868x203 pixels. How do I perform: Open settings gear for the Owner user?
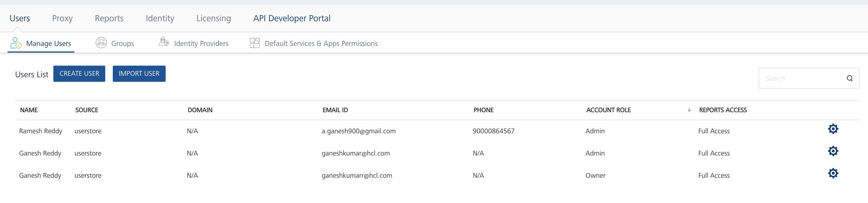click(x=833, y=174)
